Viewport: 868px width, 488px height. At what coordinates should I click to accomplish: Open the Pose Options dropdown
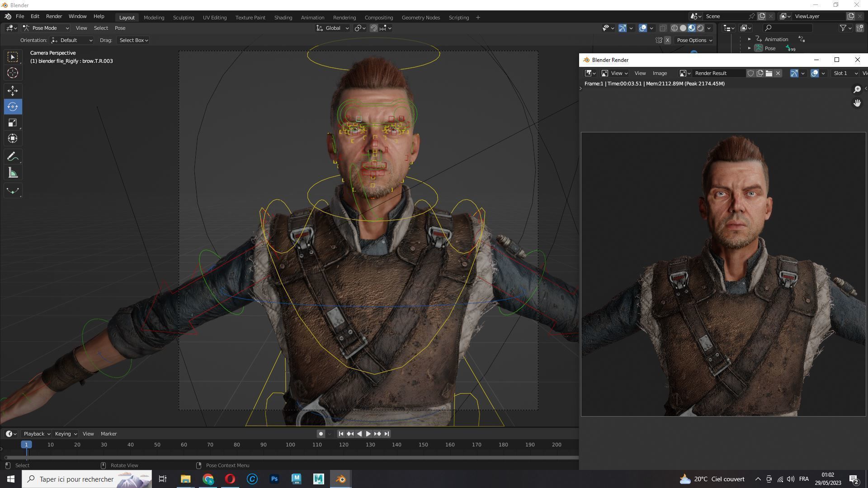[694, 40]
